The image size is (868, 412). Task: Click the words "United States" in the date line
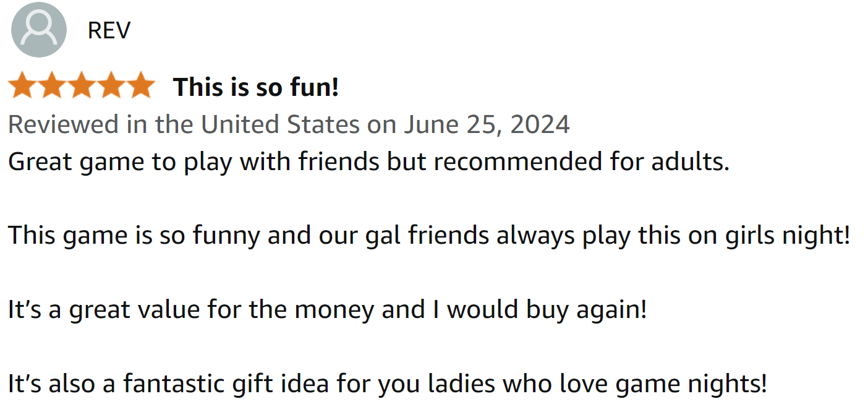click(x=281, y=124)
